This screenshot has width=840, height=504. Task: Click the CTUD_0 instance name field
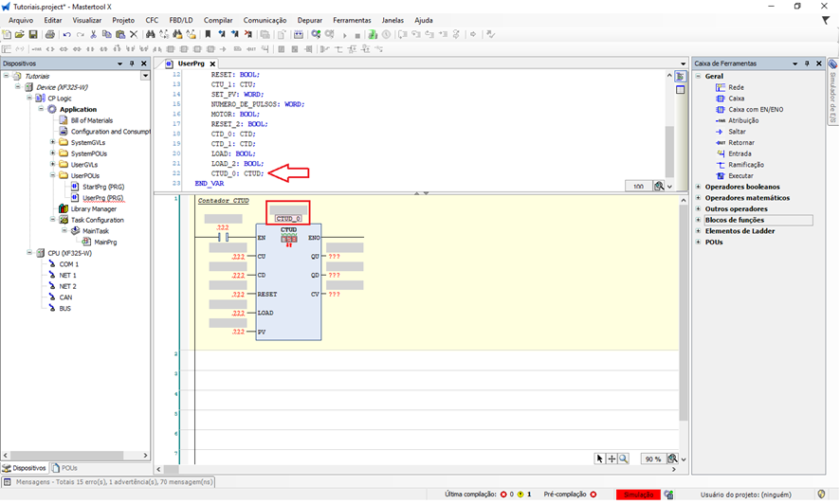[x=287, y=218]
